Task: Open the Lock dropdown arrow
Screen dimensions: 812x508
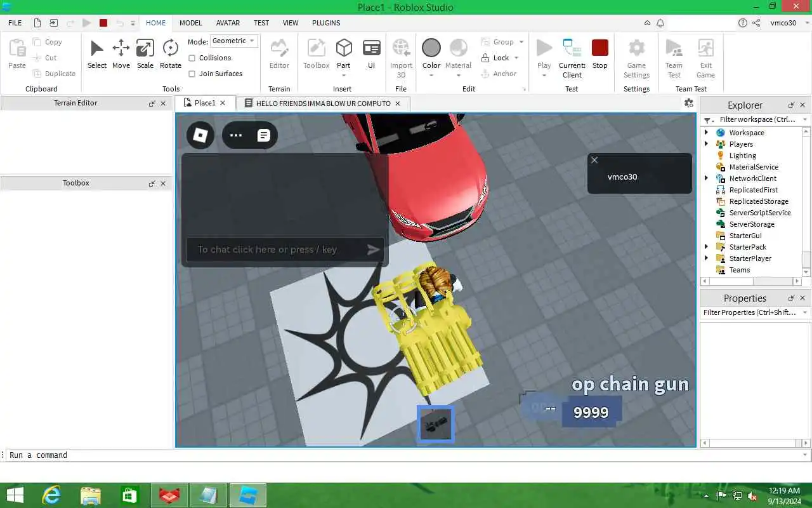Action: coord(516,58)
